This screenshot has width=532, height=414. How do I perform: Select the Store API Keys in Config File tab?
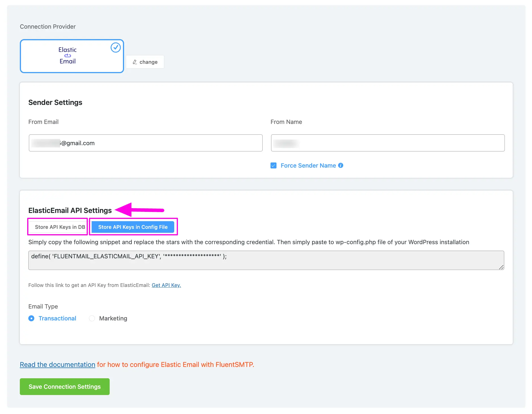coord(133,227)
